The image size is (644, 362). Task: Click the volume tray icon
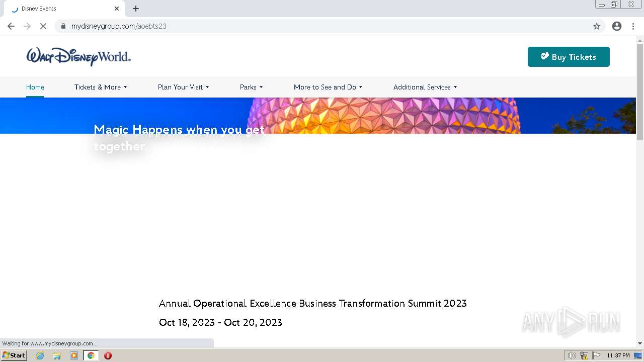[x=572, y=355]
